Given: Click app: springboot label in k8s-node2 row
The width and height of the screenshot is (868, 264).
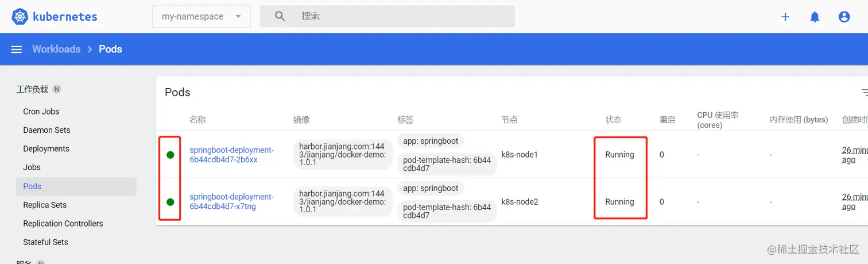Looking at the screenshot, I should pyautogui.click(x=431, y=188).
